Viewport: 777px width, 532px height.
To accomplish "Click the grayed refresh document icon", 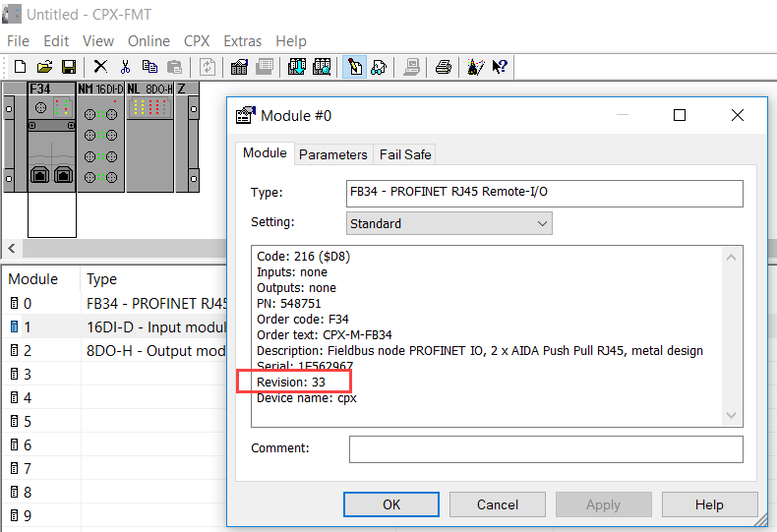I will tap(208, 67).
